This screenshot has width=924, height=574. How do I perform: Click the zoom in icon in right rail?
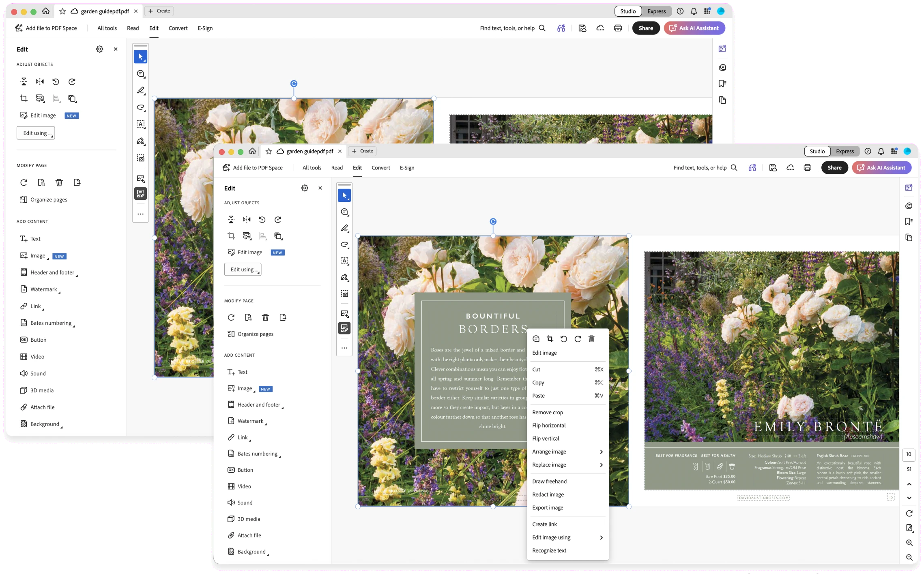(909, 543)
